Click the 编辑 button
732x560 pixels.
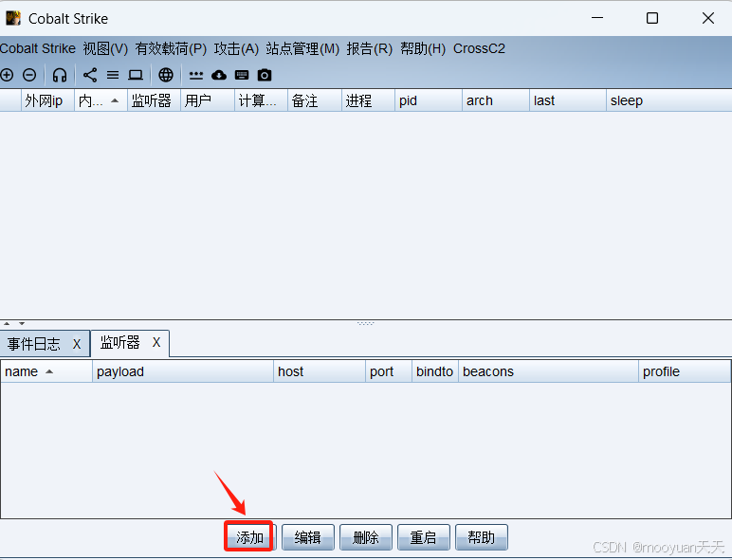pos(307,537)
